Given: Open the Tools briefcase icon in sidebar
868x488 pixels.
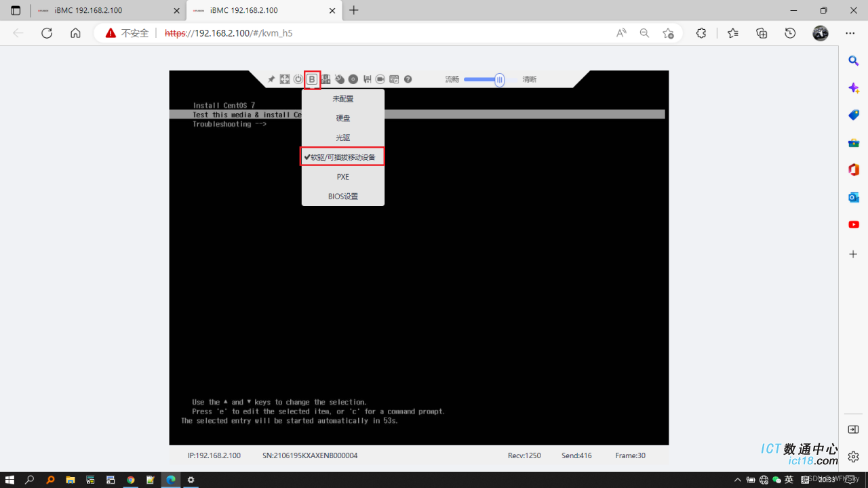Looking at the screenshot, I should [854, 142].
